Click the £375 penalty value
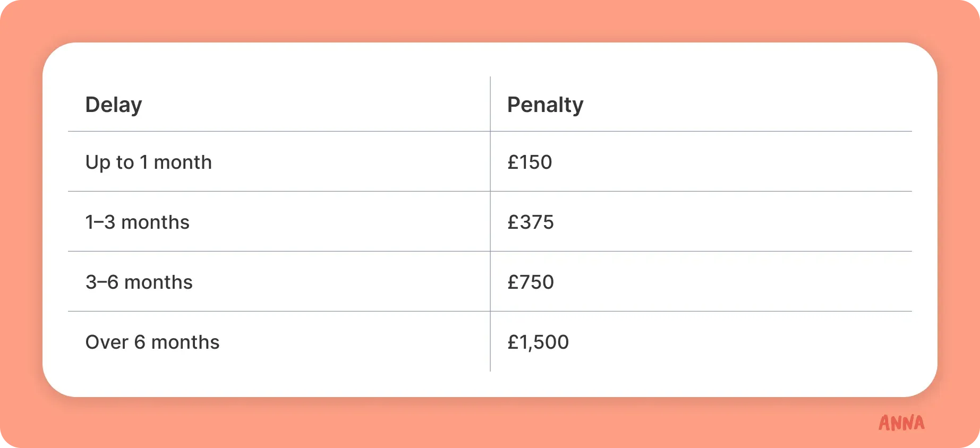The width and height of the screenshot is (980, 448). click(x=531, y=222)
